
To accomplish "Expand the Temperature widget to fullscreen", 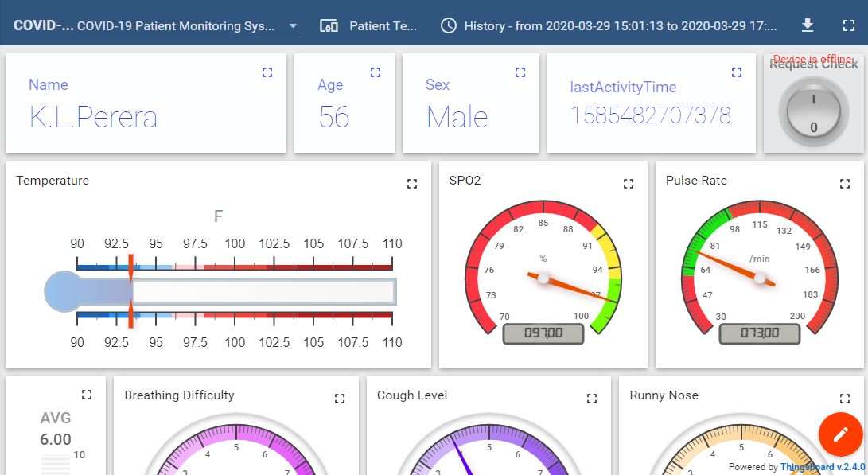I will coord(412,184).
